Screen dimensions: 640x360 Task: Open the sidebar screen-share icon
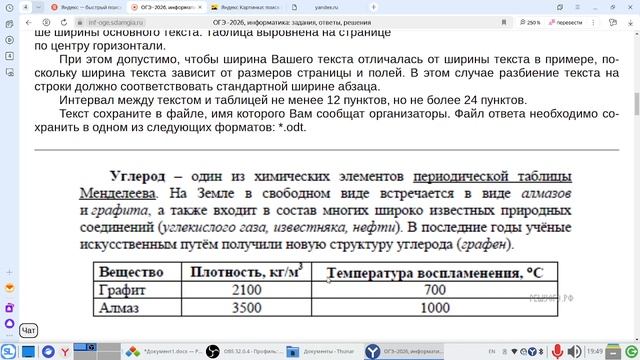click(9, 72)
